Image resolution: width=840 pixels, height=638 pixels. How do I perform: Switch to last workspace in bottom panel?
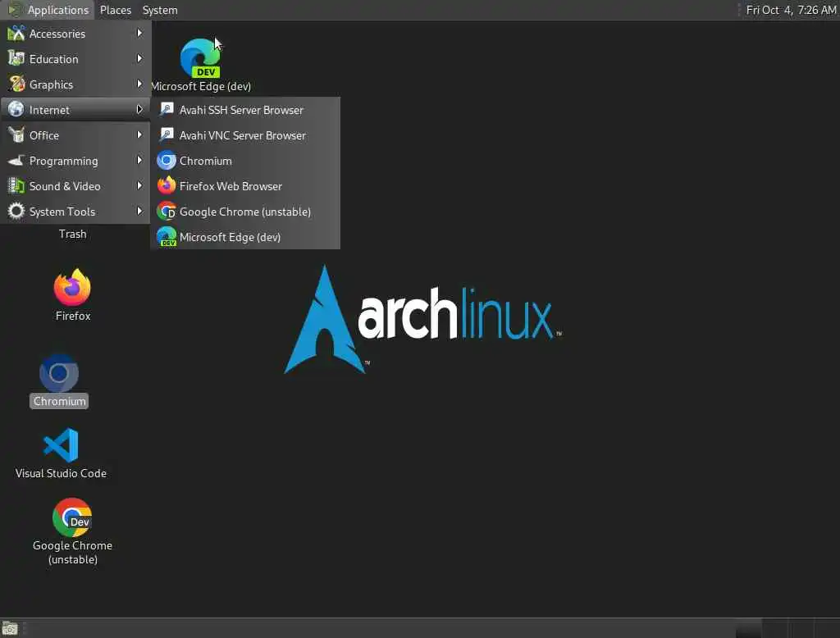coord(827,628)
